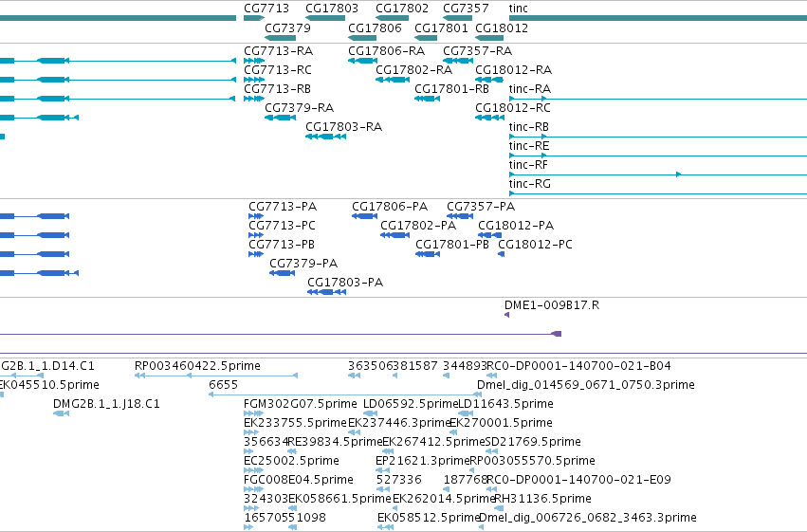Click protein label CG7379-PA
The image size is (807, 532).
303,264
